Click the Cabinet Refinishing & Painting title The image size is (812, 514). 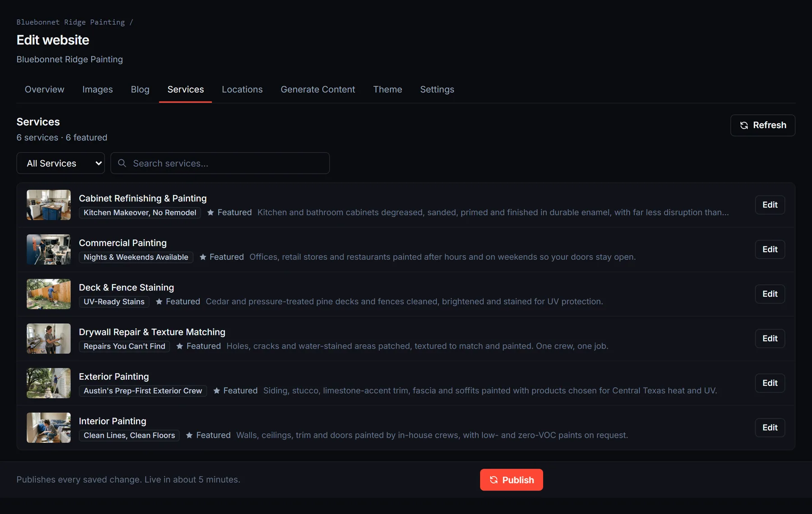[x=143, y=198]
